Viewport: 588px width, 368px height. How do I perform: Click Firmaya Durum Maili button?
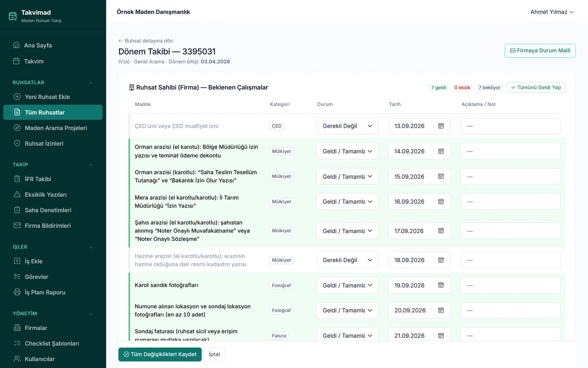point(540,50)
